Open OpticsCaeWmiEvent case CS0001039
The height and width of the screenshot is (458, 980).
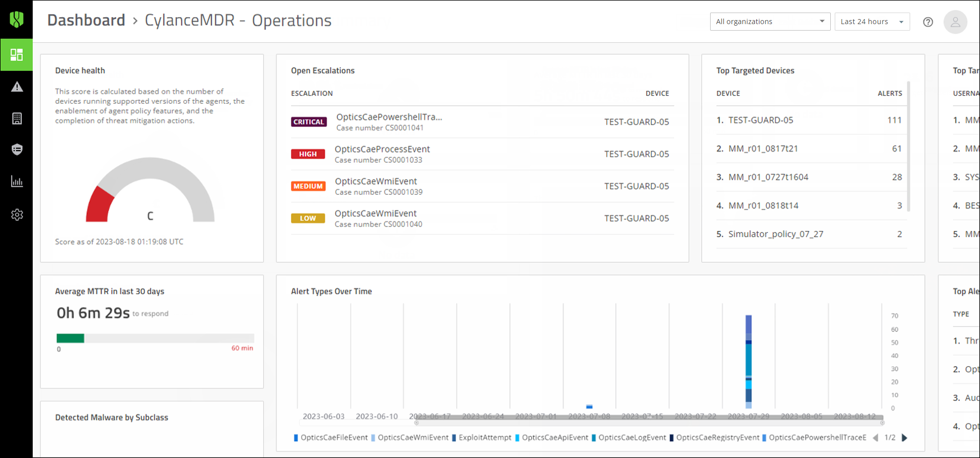tap(482, 186)
